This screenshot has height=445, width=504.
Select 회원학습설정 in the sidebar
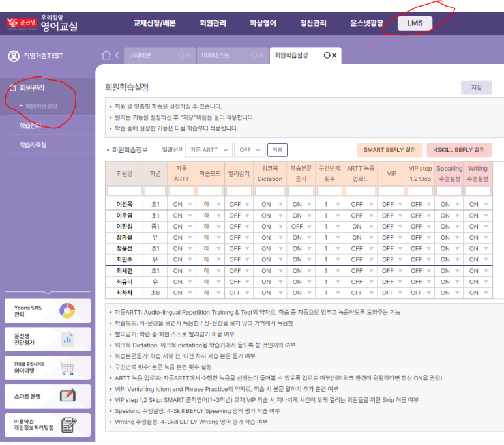pyautogui.click(x=41, y=106)
